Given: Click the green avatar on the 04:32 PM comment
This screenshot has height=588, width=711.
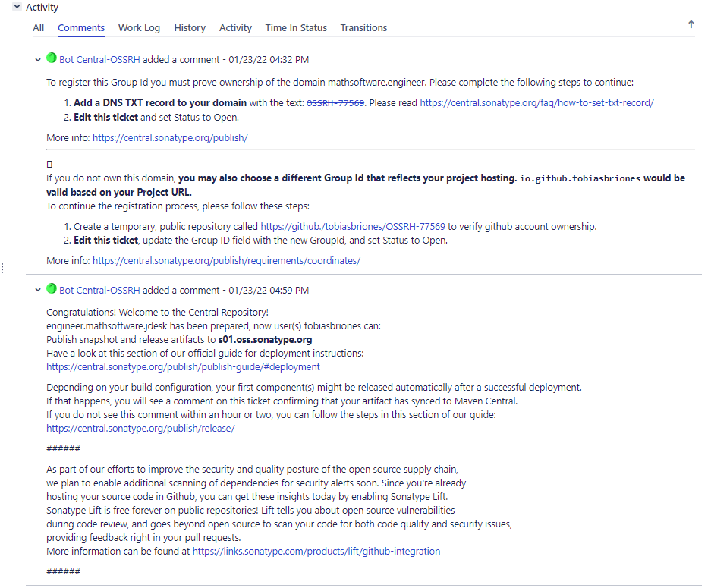Looking at the screenshot, I should [52, 58].
